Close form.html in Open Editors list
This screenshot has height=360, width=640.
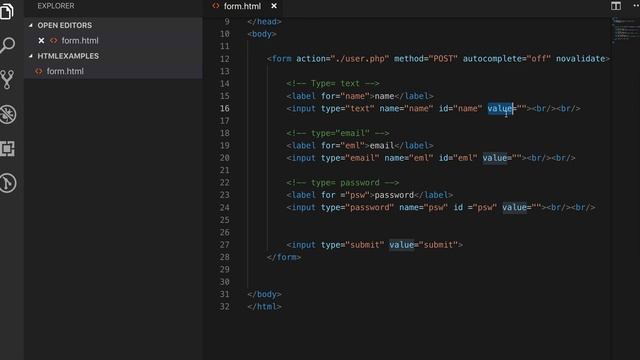41,40
